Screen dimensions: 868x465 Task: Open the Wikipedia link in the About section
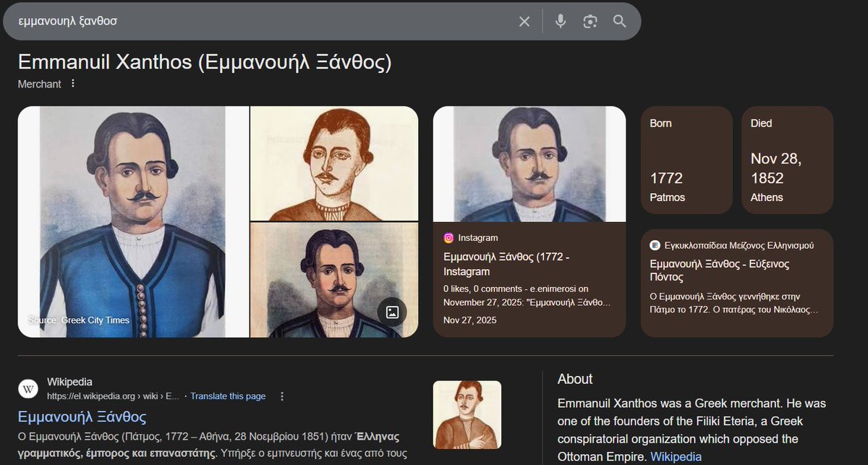coord(676,457)
